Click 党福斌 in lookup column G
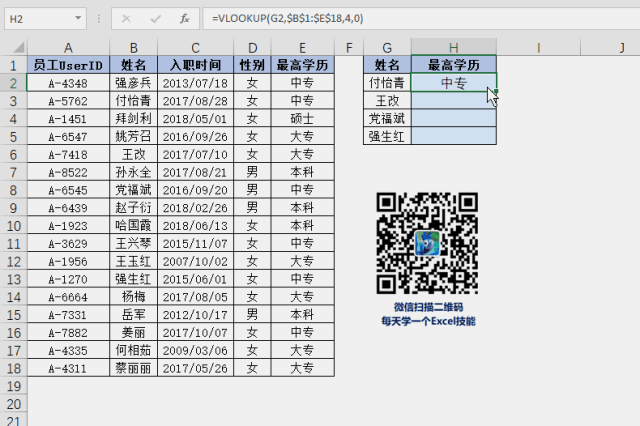640x426 pixels. click(x=387, y=119)
